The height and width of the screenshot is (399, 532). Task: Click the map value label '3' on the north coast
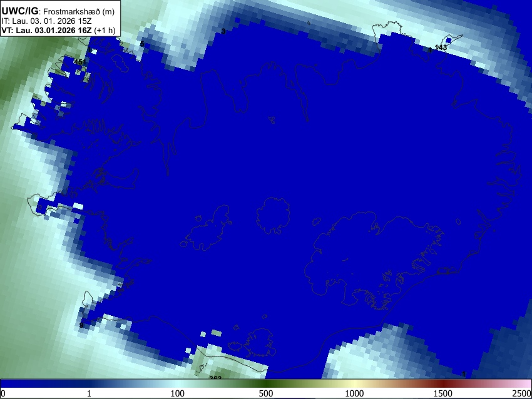(x=223, y=31)
